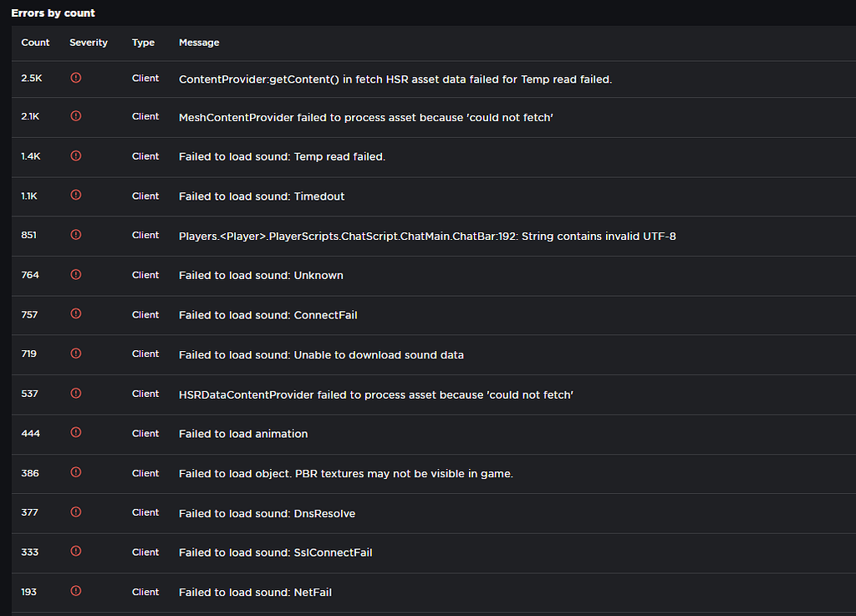Click the Type column header to sort

[x=143, y=43]
